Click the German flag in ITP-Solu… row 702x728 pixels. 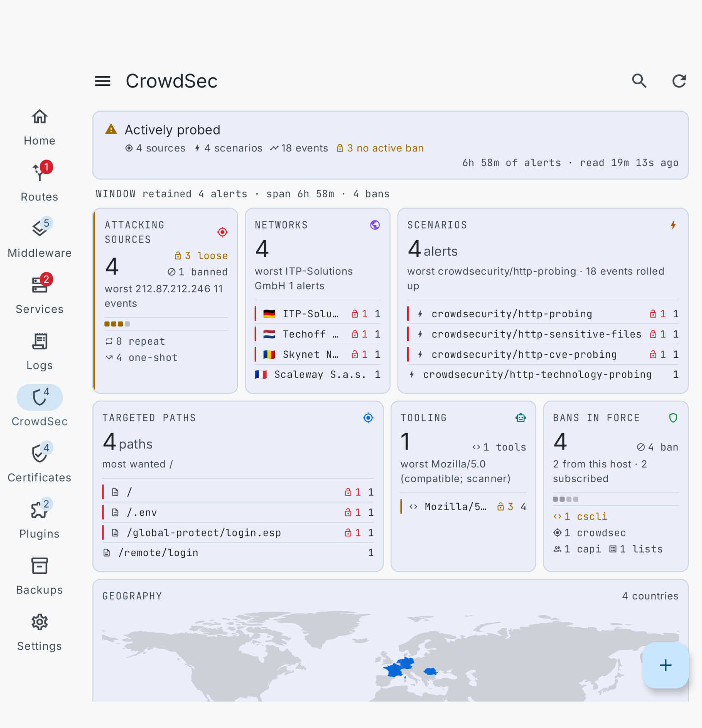pyautogui.click(x=269, y=314)
